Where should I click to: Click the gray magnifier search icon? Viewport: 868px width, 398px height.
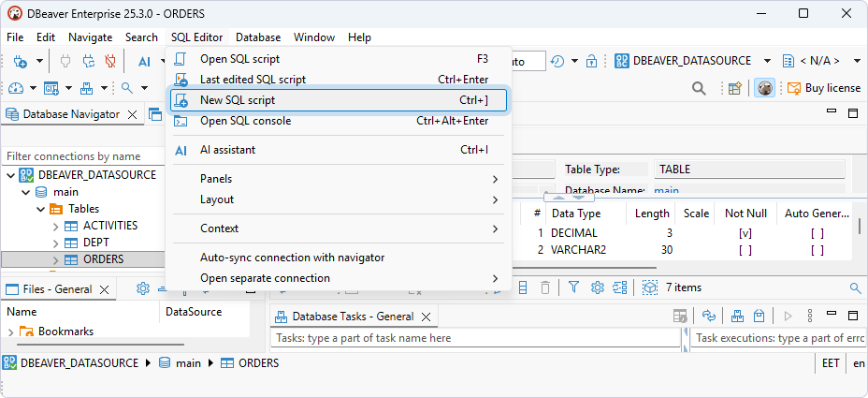click(699, 88)
